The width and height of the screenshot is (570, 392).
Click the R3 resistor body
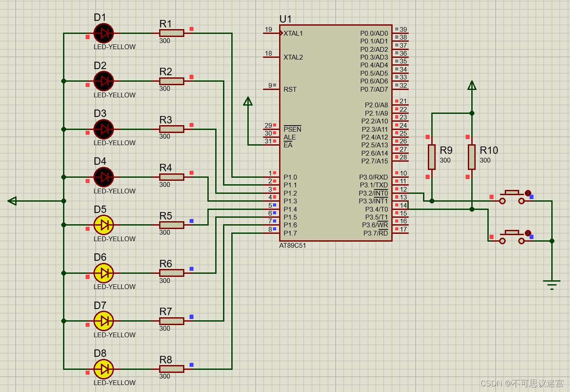coord(172,129)
